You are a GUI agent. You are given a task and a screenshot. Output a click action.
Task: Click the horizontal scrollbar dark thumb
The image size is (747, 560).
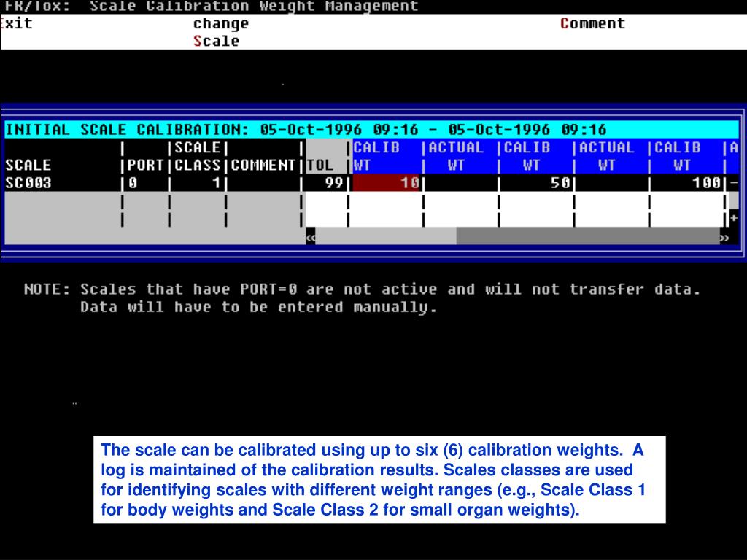(x=588, y=236)
